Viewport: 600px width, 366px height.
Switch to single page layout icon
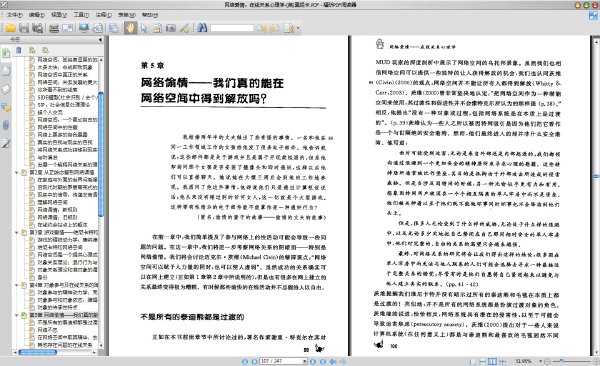click(x=473, y=361)
